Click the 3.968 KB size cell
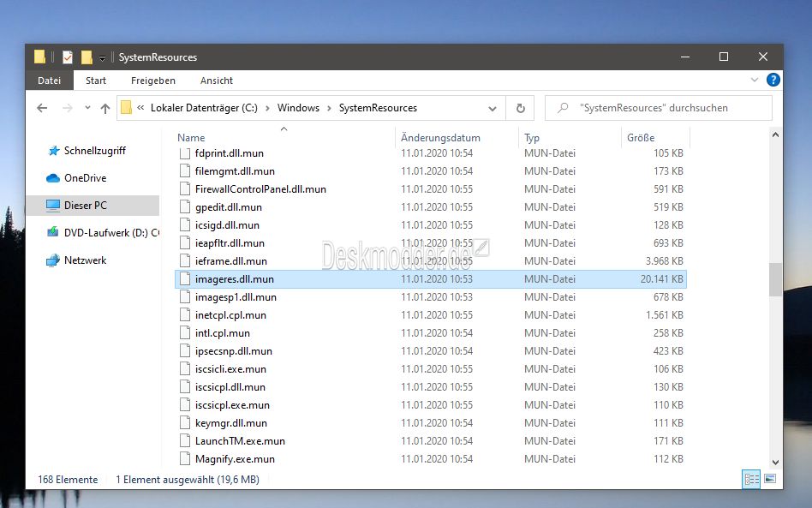Viewport: 812px width, 508px height. pos(664,261)
